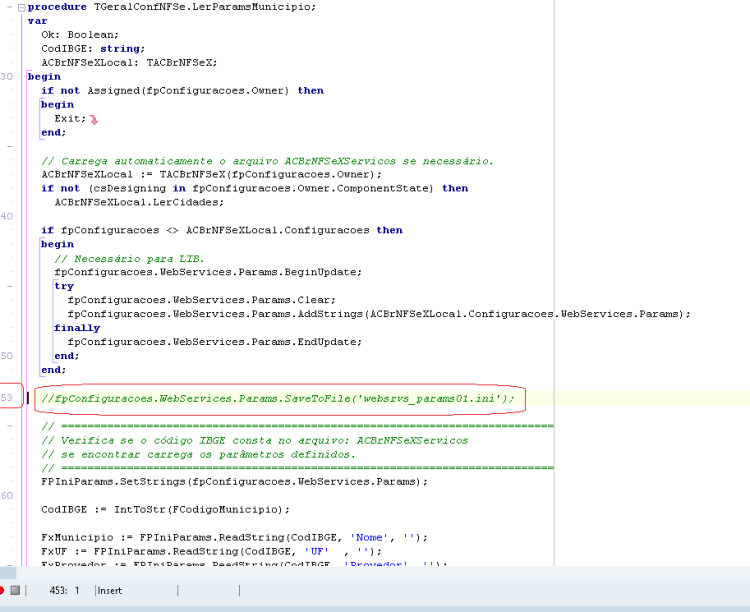Click line number 53 in the gutter

click(x=6, y=398)
